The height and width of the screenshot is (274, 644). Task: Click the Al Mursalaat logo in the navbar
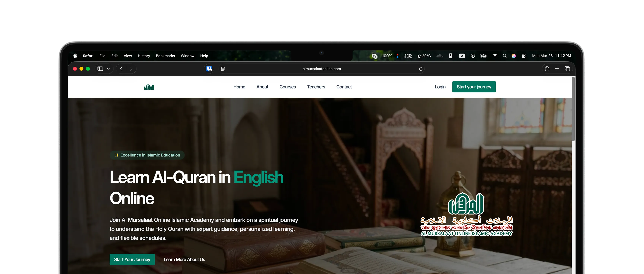click(x=149, y=87)
